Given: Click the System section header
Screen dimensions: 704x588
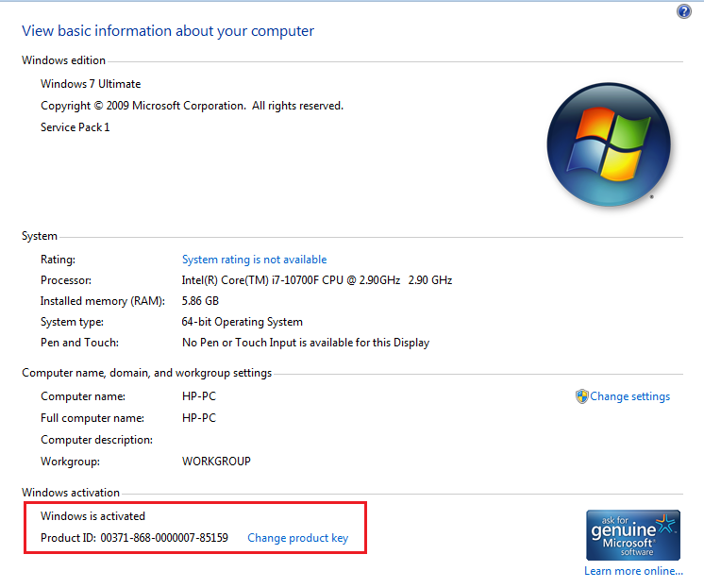Looking at the screenshot, I should point(40,236).
